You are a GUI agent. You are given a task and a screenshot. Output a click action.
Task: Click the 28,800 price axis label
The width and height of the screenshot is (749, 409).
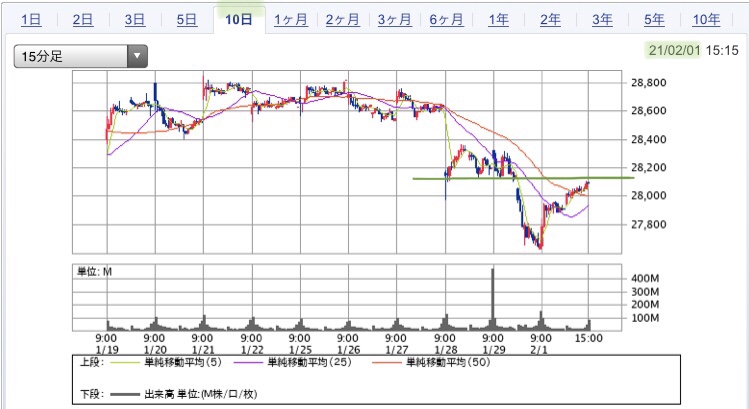point(648,83)
